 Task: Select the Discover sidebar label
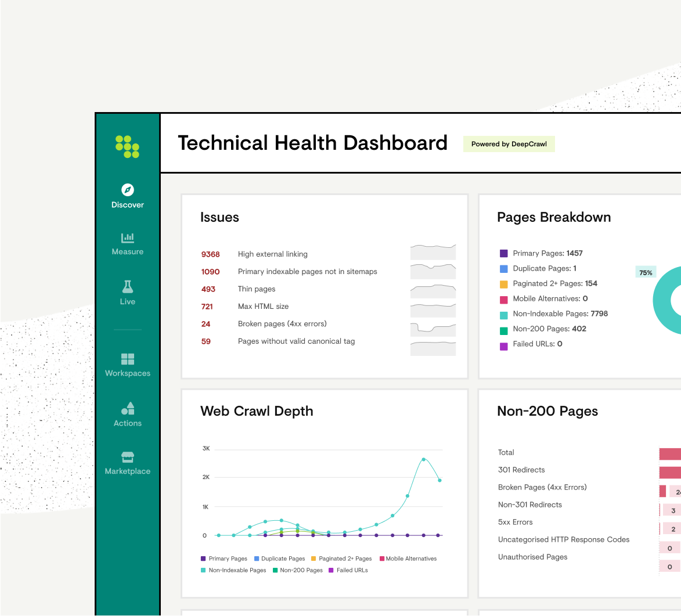point(128,204)
